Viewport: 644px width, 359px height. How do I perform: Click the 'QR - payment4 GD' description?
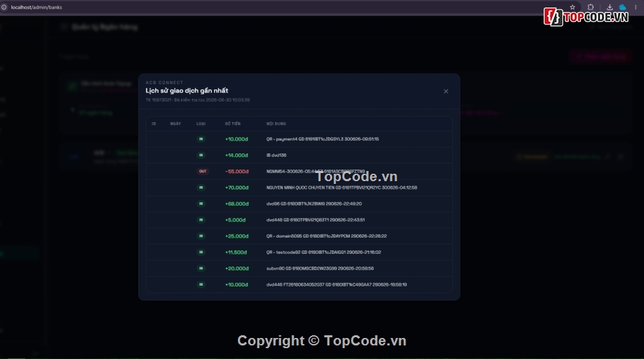(323, 139)
